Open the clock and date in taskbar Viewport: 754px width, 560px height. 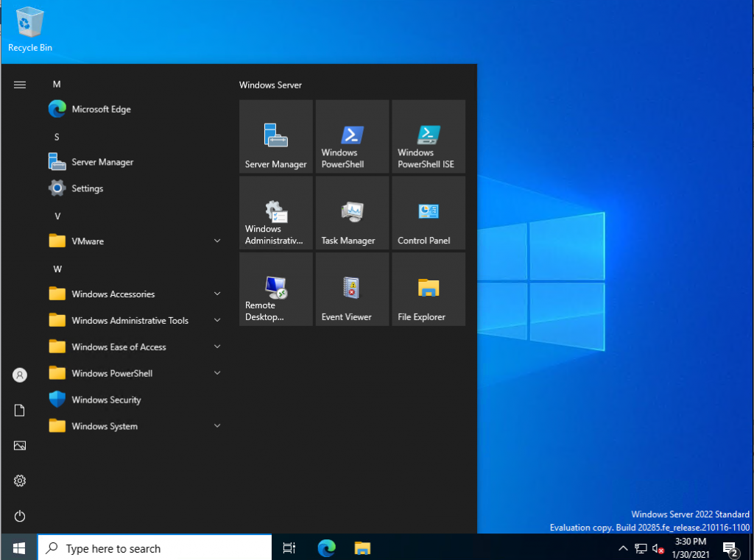click(x=691, y=548)
